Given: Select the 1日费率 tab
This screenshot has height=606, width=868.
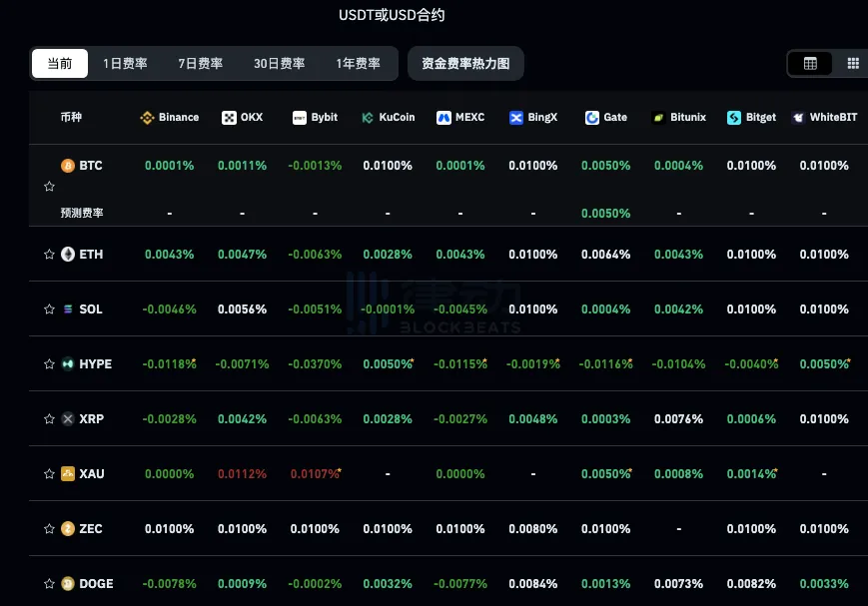Looking at the screenshot, I should 125,64.
